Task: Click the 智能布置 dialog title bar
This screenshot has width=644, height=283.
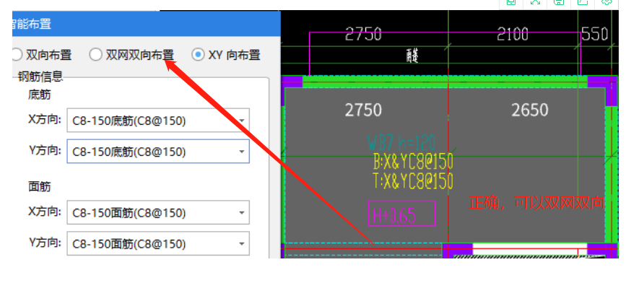Action: 147,24
